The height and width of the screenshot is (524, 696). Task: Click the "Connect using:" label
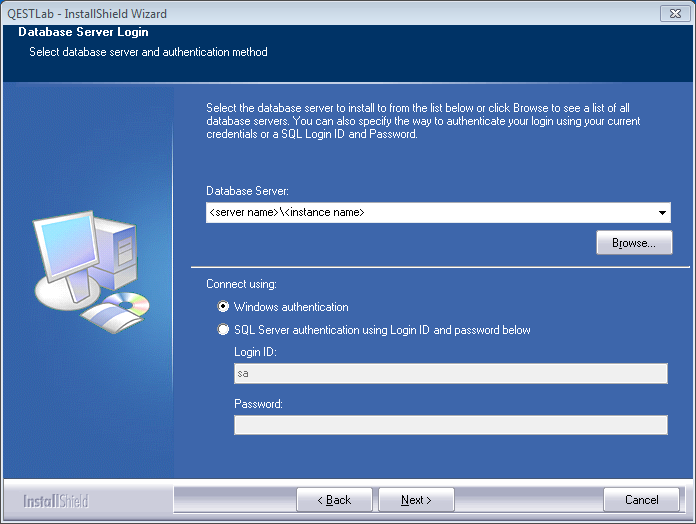click(x=241, y=285)
